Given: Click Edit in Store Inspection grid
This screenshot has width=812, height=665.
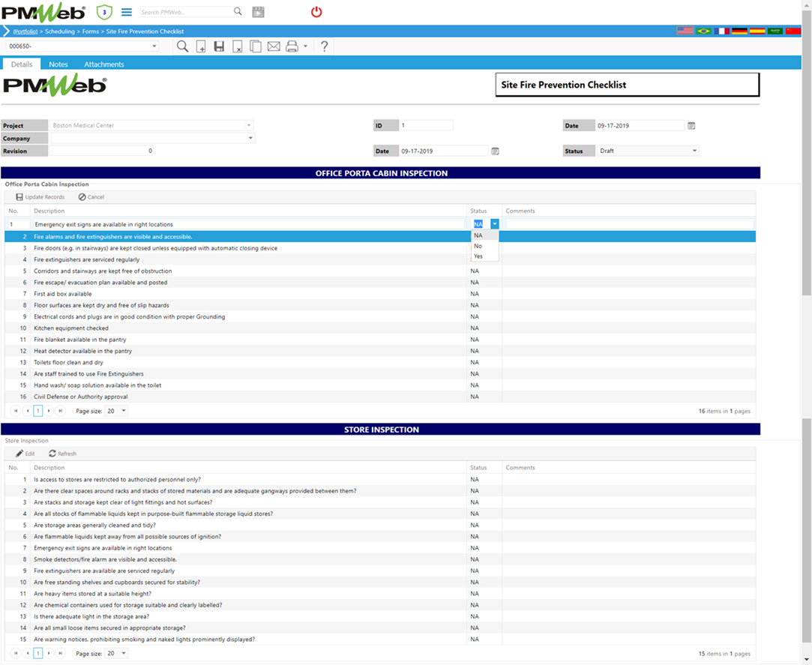Looking at the screenshot, I should pyautogui.click(x=25, y=454).
